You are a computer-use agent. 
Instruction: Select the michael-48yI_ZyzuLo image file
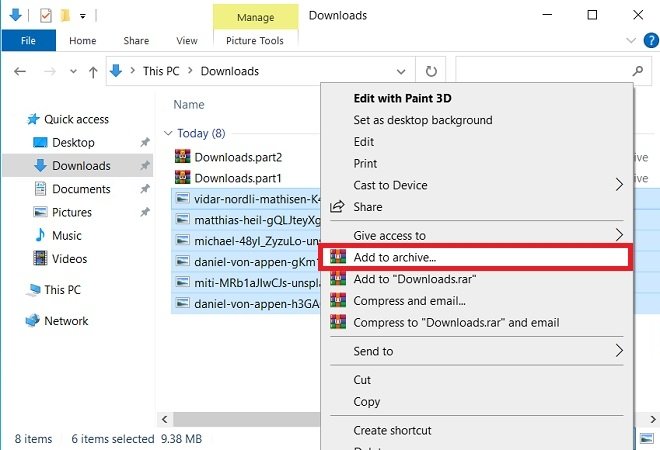click(x=246, y=241)
